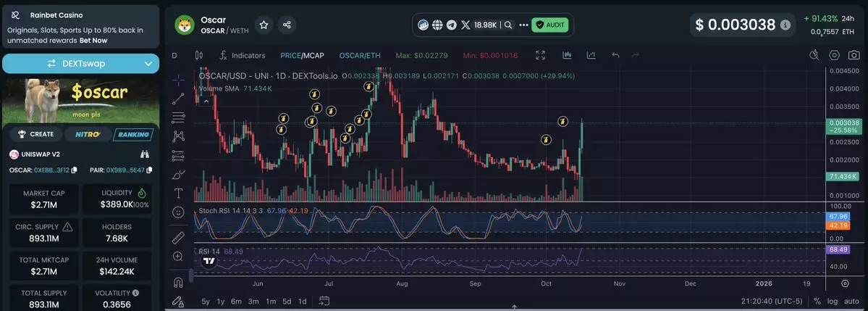Open the Indicators menu
This screenshot has height=311, width=868.
pyautogui.click(x=242, y=55)
